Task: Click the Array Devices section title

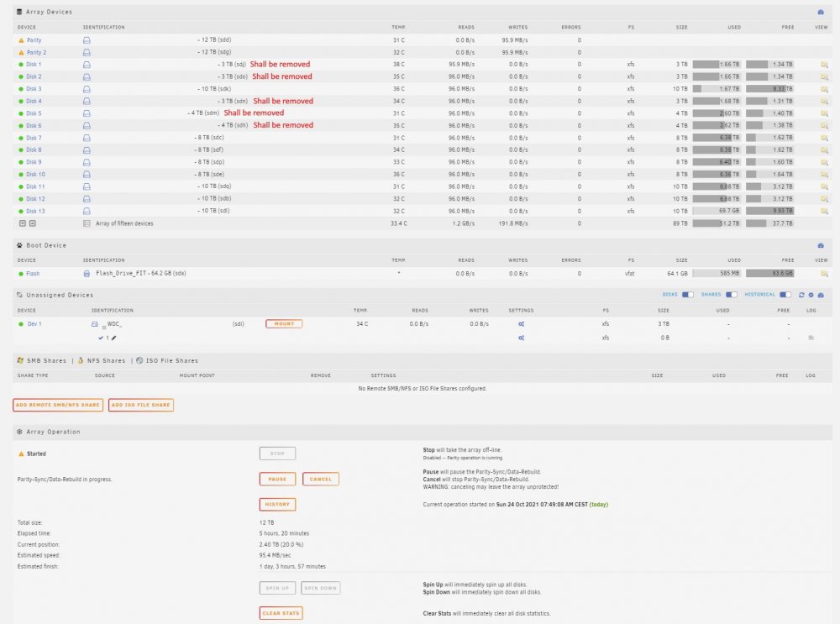Action: coord(49,12)
